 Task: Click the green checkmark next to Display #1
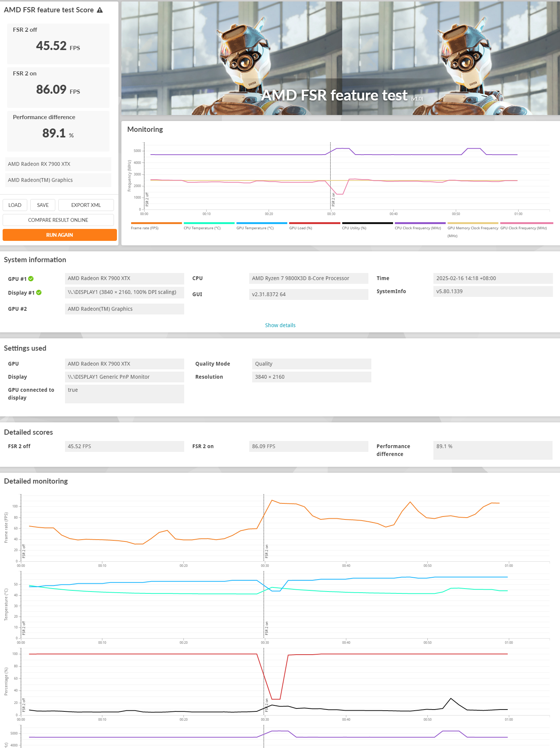point(39,292)
